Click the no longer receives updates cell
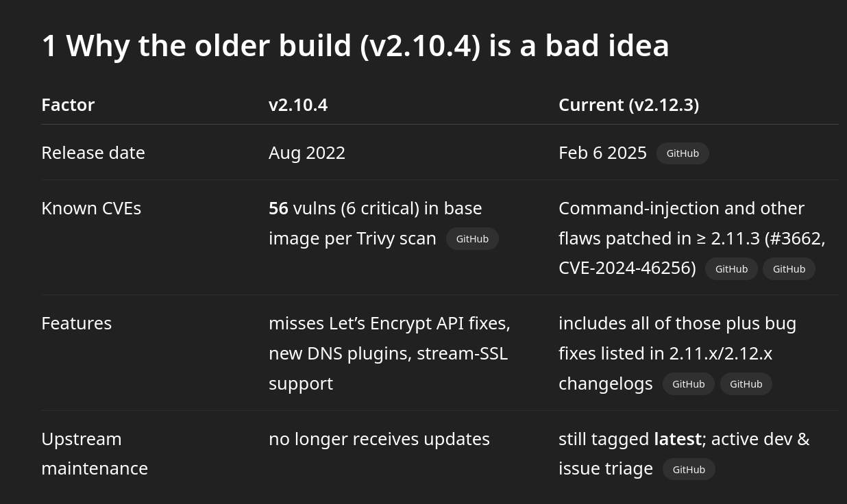Screen dimensions: 847x504 tap(379, 439)
